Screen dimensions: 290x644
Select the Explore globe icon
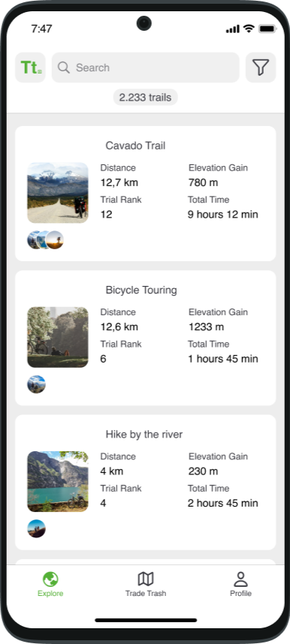(50, 579)
